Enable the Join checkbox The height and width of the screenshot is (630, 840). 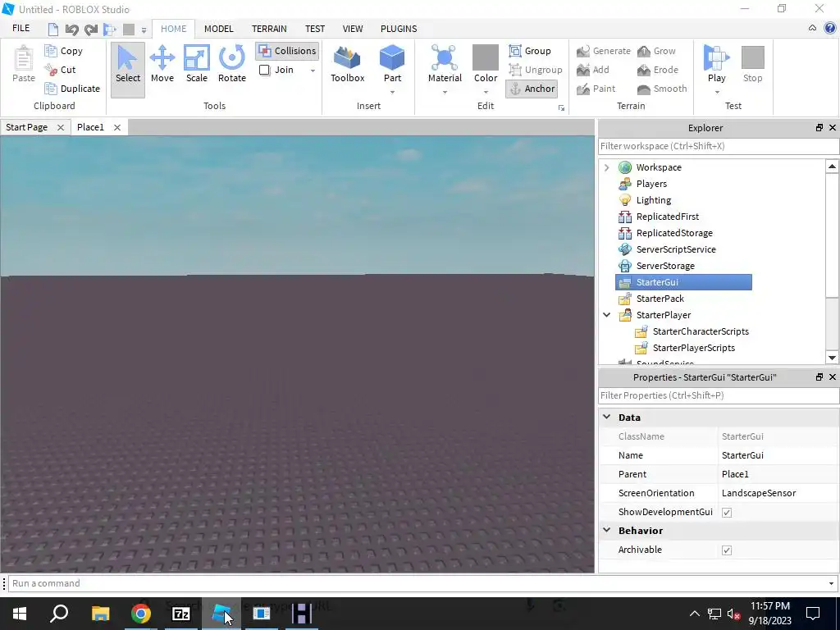tap(265, 70)
